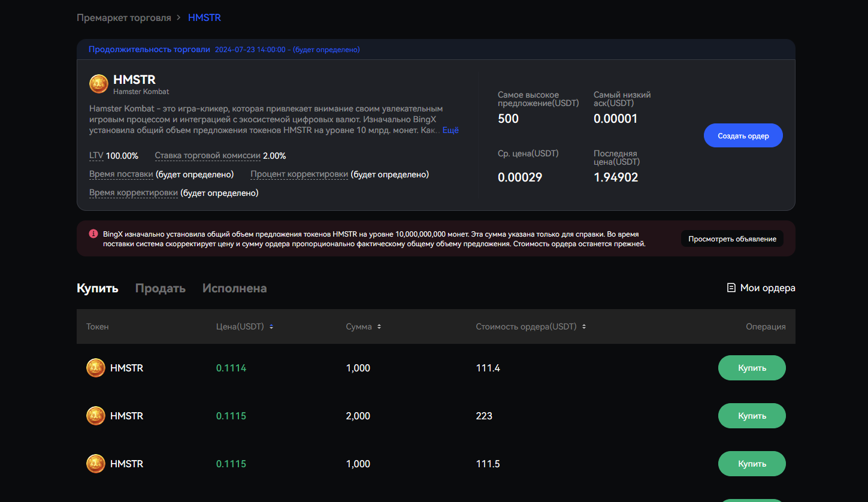Click the My Orders document icon
The image size is (868, 502).
pyautogui.click(x=731, y=288)
